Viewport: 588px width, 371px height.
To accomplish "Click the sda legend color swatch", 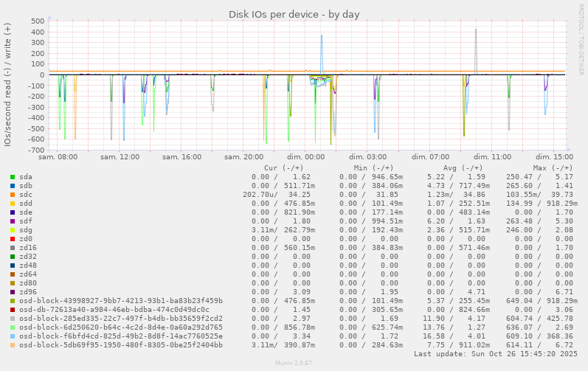I will click(x=13, y=177).
